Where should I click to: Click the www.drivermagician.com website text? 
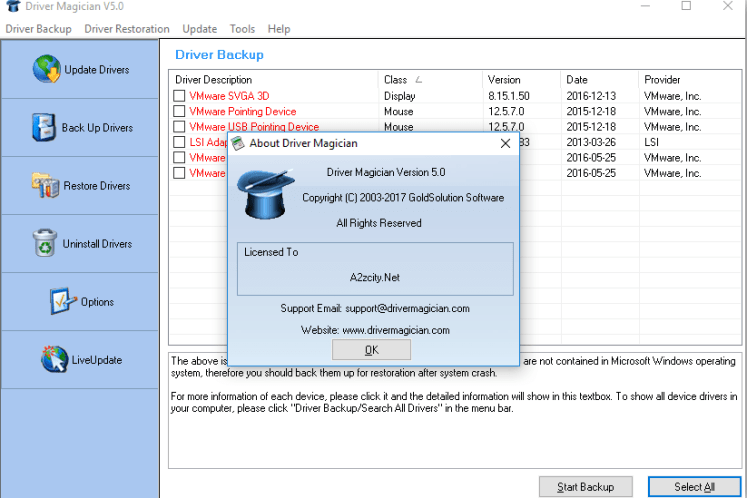396,330
